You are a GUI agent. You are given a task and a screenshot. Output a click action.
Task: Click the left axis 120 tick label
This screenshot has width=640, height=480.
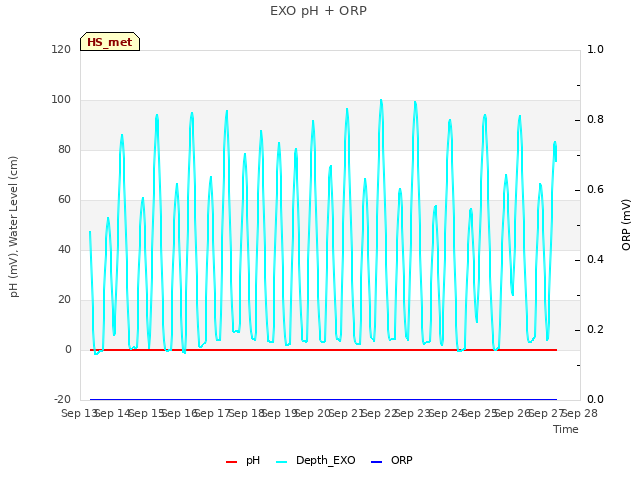click(61, 49)
